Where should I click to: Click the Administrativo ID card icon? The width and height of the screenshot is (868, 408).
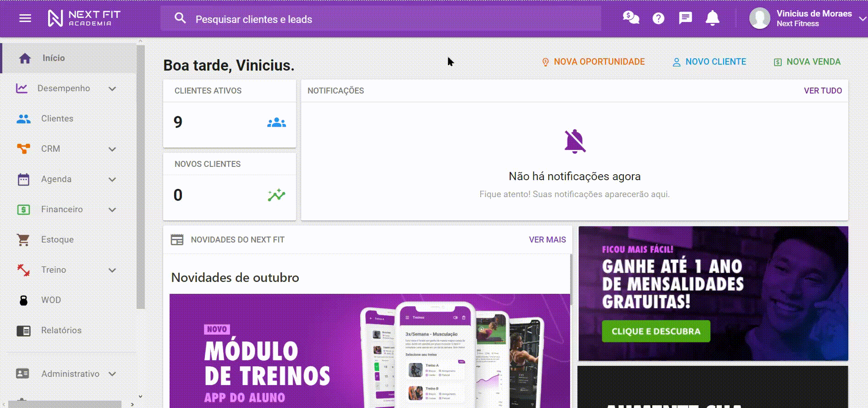click(x=22, y=374)
